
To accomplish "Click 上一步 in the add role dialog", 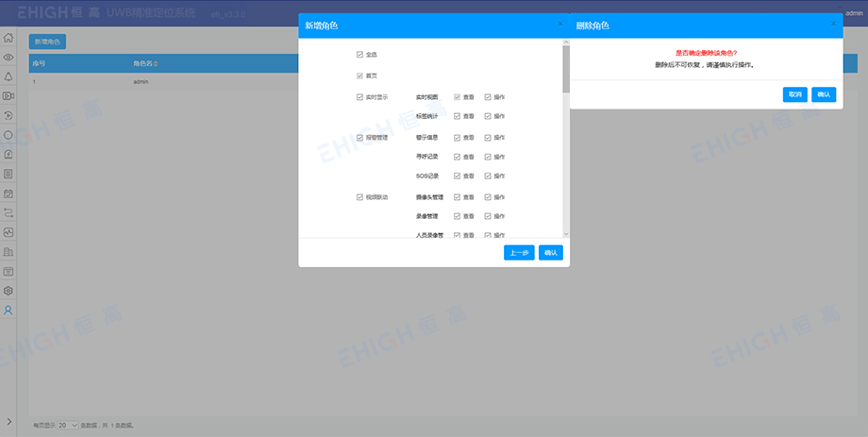I will 519,252.
